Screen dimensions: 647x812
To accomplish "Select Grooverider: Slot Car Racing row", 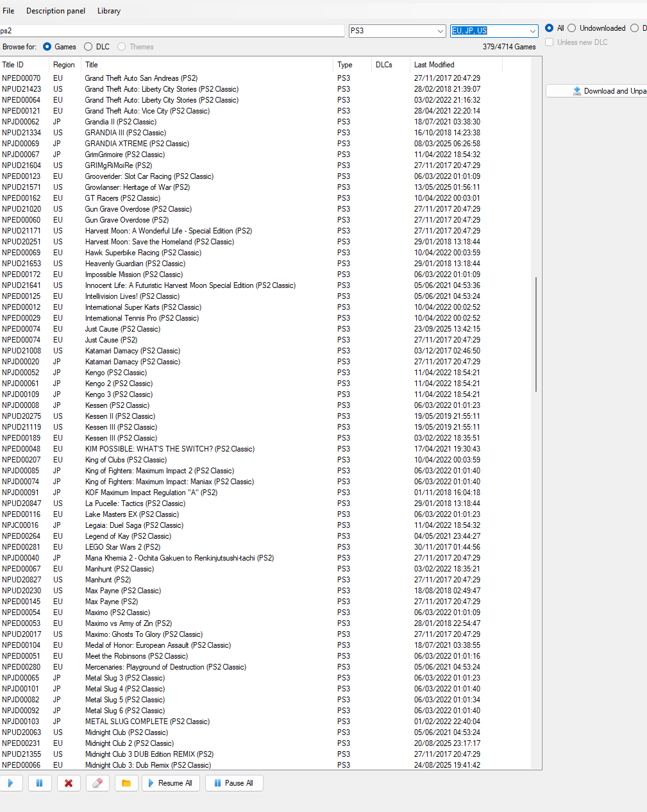I will click(x=266, y=176).
